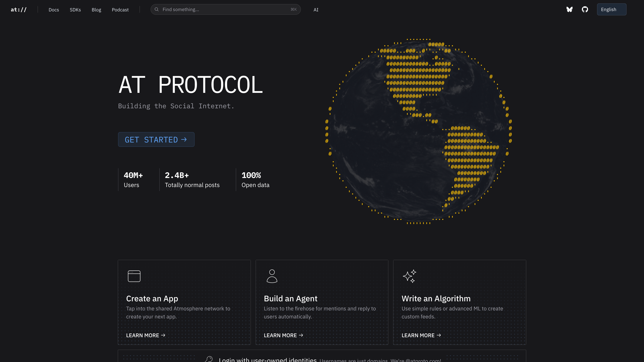Screen dimensions: 644x362
Task: Open the Podcast menu item
Action: tap(120, 10)
